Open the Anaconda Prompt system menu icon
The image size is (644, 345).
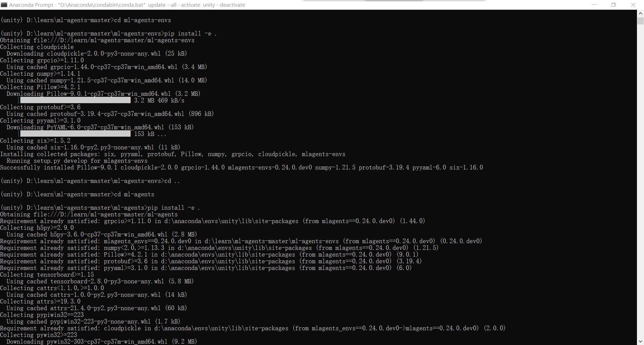5,5
